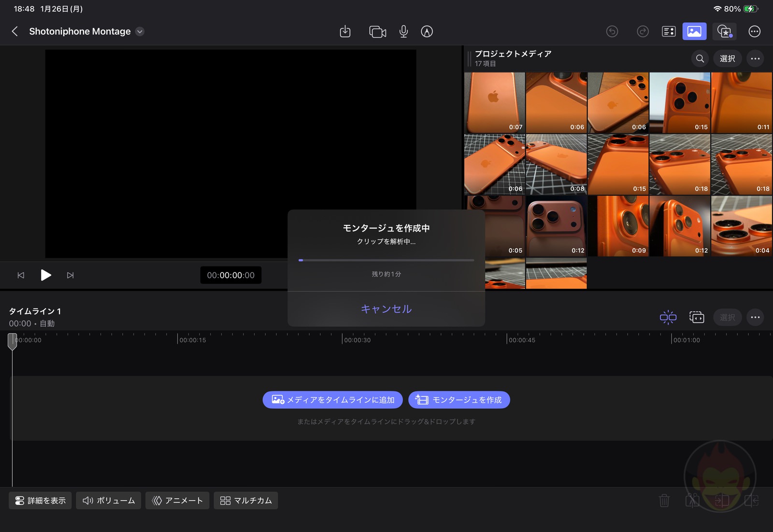
Task: Click メディアをタイムラインに追加 button
Action: (332, 400)
